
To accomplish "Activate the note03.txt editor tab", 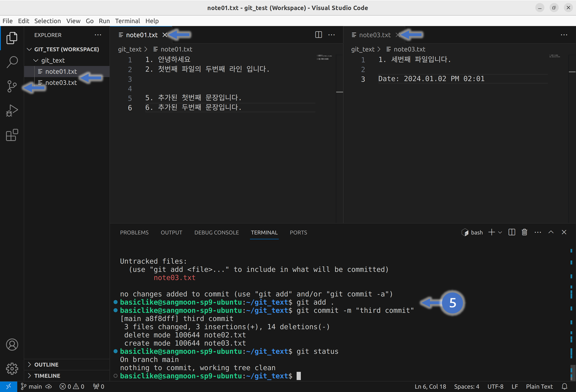I will tap(375, 35).
